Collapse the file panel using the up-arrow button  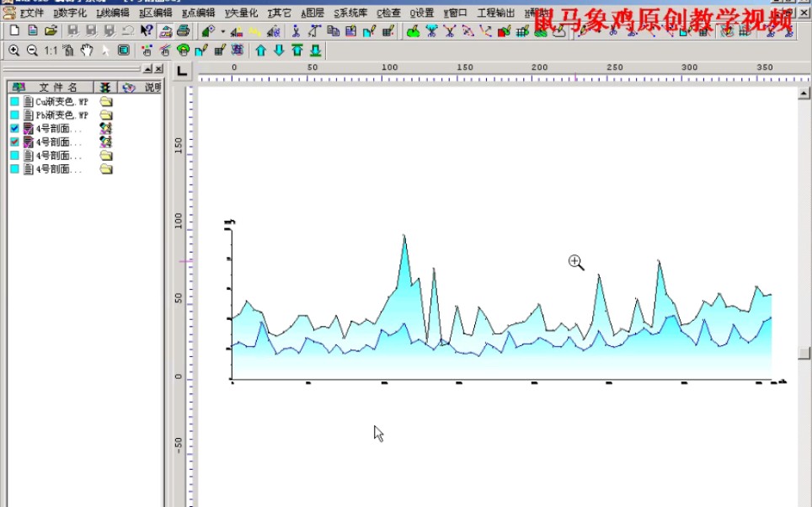point(147,69)
